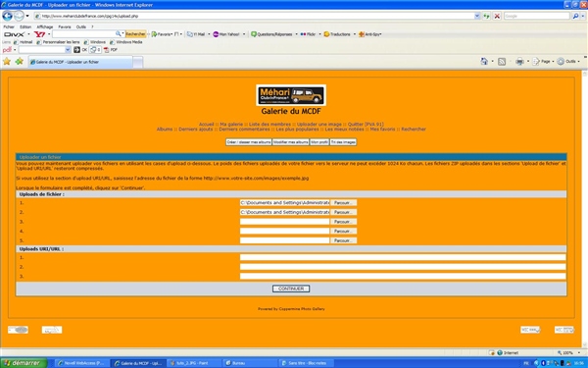
Task: Follow the Powered by Coppermine Photo Gallery link
Action: [291, 309]
